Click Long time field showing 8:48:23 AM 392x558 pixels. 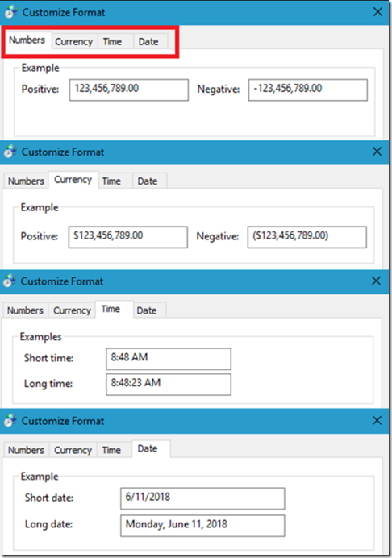(x=169, y=385)
